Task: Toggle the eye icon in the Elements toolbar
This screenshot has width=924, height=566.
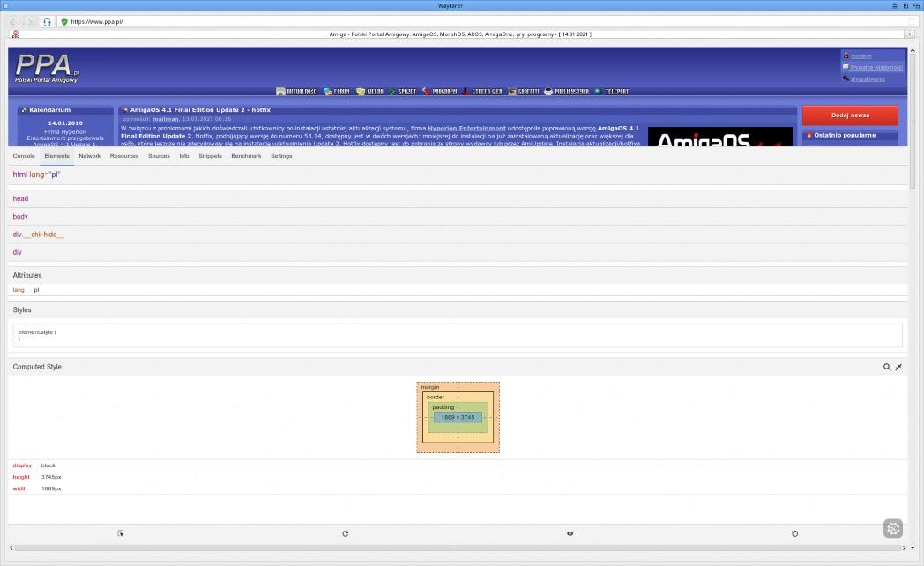Action: tap(570, 533)
